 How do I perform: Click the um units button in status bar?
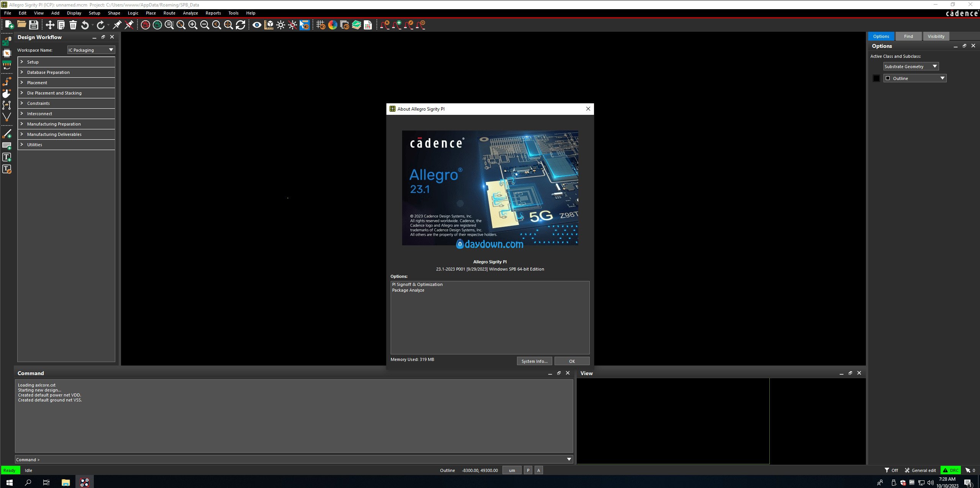coord(512,470)
